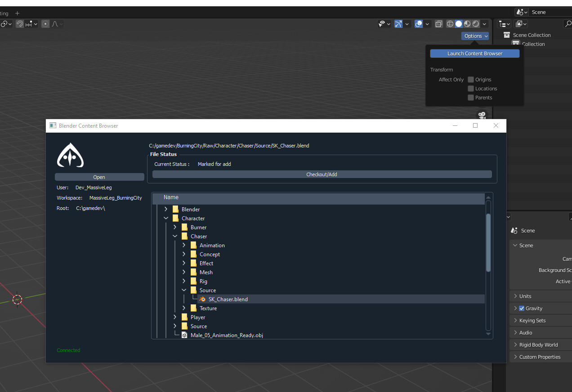The image size is (572, 392).
Task: Collapse the Chaser folder
Action: tap(175, 236)
